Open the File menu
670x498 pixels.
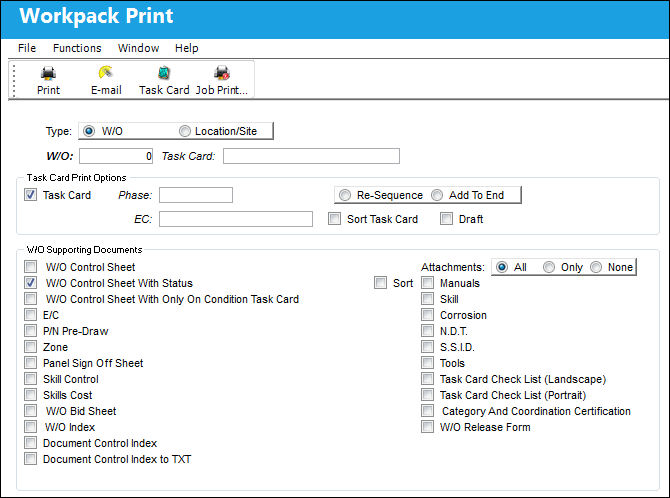pos(27,48)
